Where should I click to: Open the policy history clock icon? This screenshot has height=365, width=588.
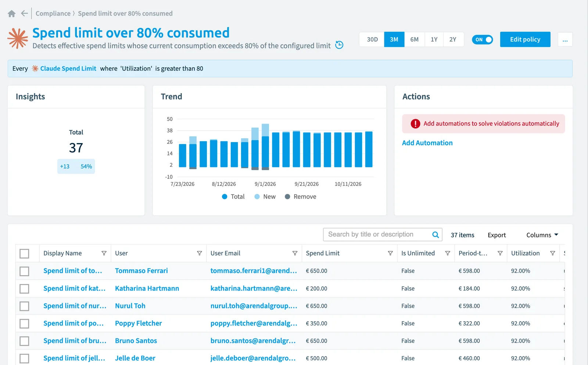point(339,45)
